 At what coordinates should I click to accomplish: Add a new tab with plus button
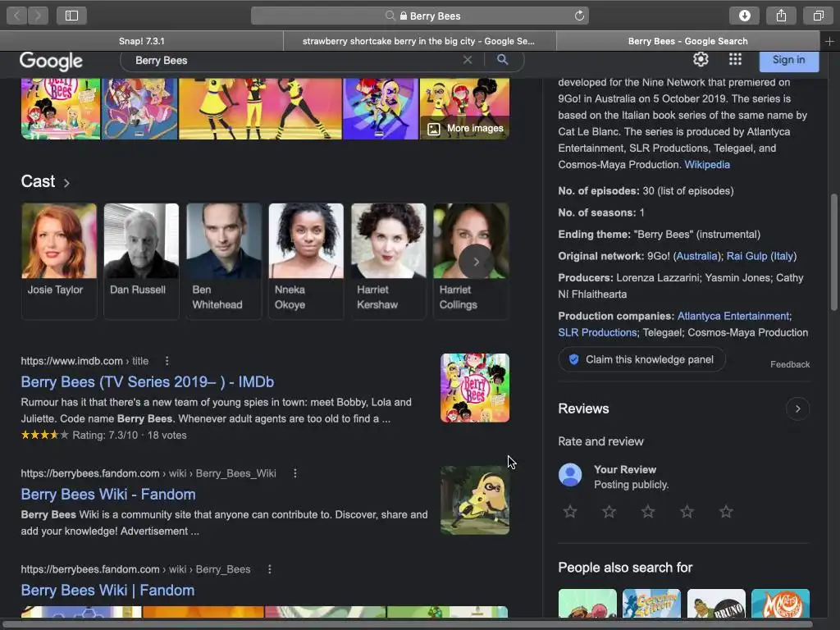[x=829, y=41]
